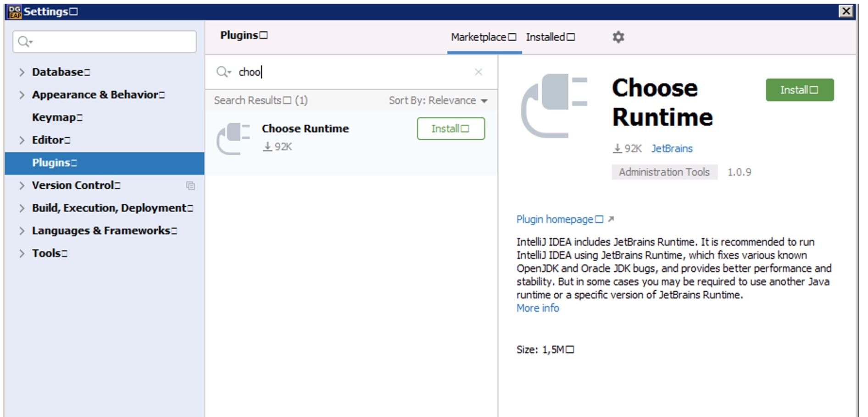Click the large Choose Runtime plugin logo
This screenshot has width=868, height=417.
554,105
